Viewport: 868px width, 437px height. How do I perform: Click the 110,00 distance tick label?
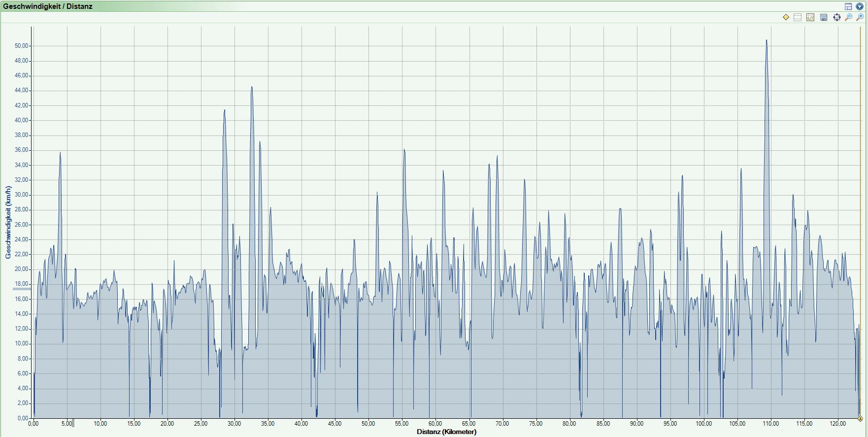coord(770,424)
